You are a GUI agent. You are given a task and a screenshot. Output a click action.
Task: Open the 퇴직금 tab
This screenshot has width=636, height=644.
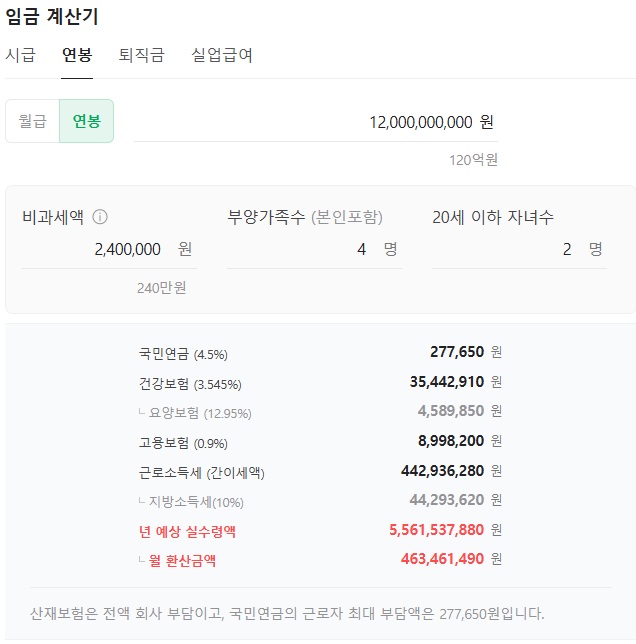[141, 55]
